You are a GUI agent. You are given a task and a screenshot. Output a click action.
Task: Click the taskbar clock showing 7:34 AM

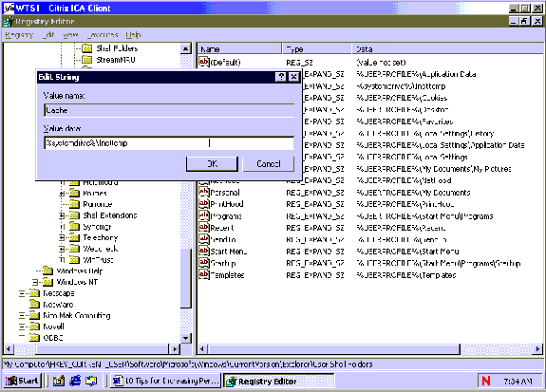pos(518,382)
